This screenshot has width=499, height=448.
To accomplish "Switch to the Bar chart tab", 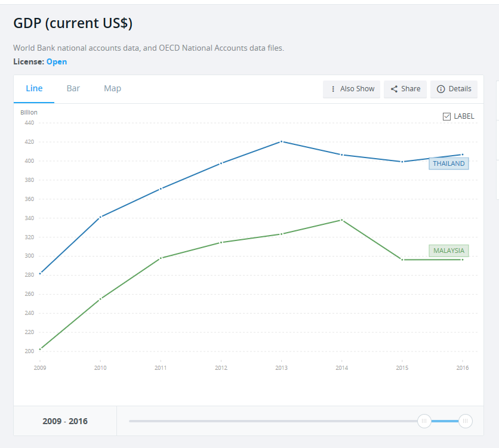I will point(73,88).
